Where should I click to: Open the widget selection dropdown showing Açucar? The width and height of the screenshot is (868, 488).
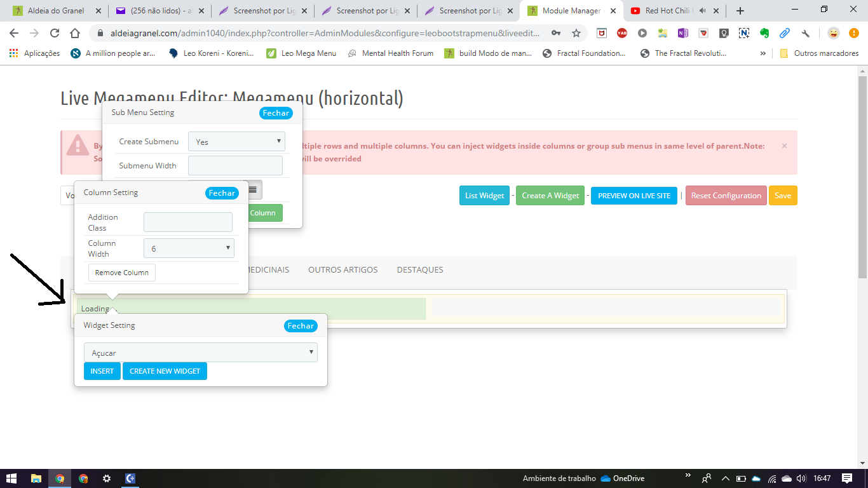201,353
